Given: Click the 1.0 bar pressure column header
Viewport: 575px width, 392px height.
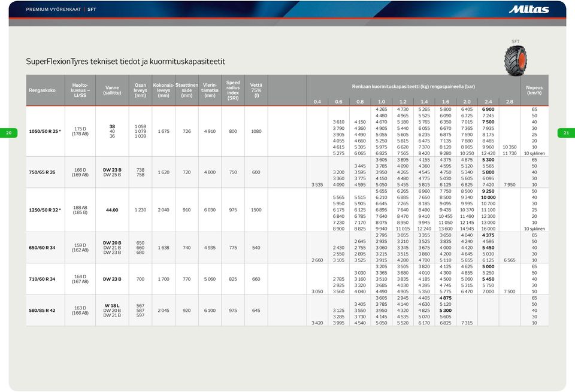Looking at the screenshot, I should click(382, 102).
